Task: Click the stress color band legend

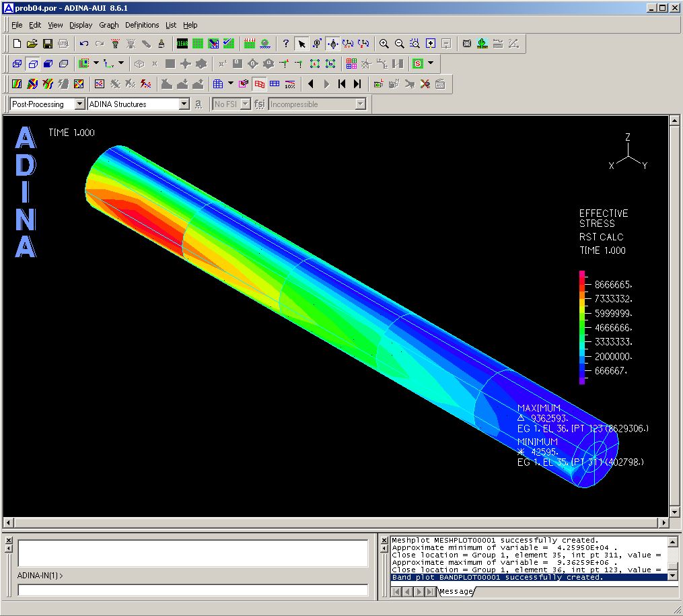Action: tap(582, 328)
